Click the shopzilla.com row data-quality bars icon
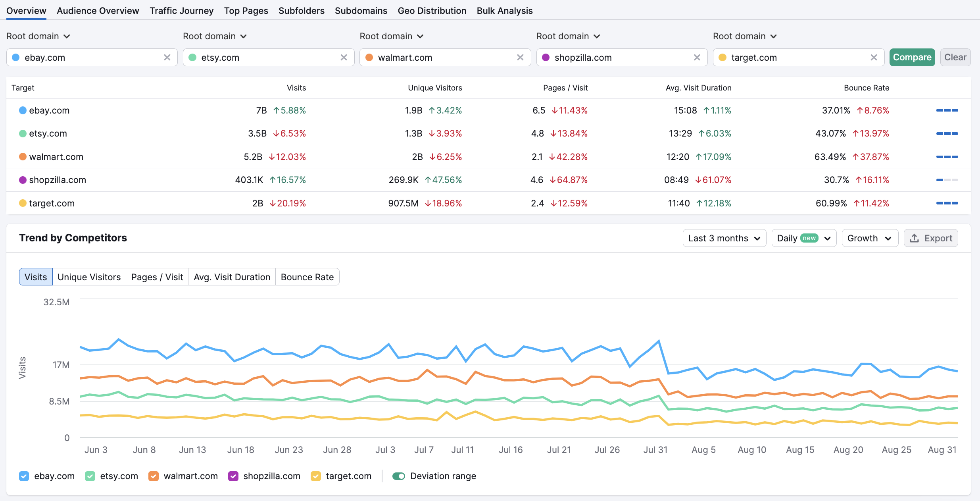 (x=947, y=180)
